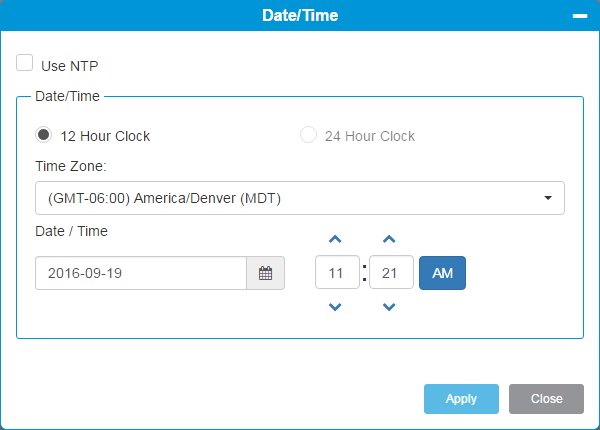Increase the minutes with up chevron
Screen dimensions: 600x430
(x=389, y=239)
